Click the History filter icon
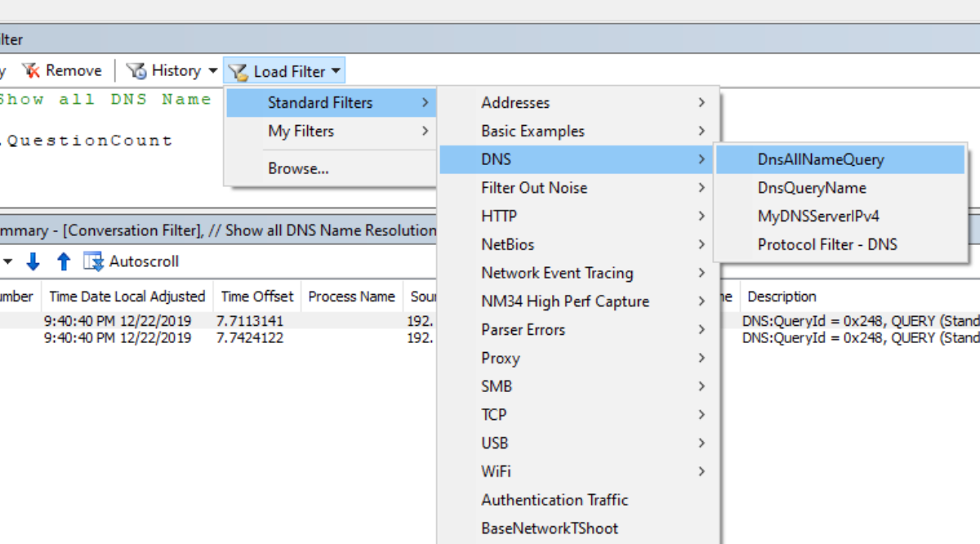Screen dimensions: 980x544 tap(136, 71)
